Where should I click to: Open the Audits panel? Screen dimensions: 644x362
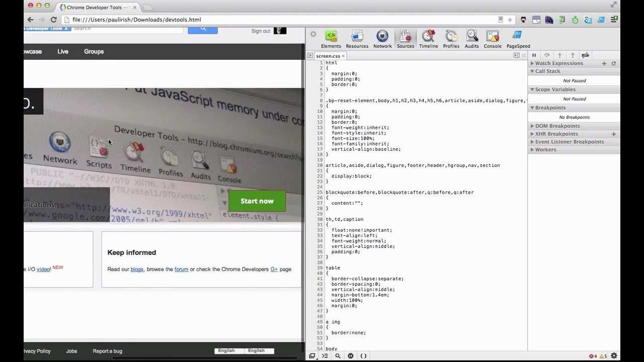(x=472, y=39)
